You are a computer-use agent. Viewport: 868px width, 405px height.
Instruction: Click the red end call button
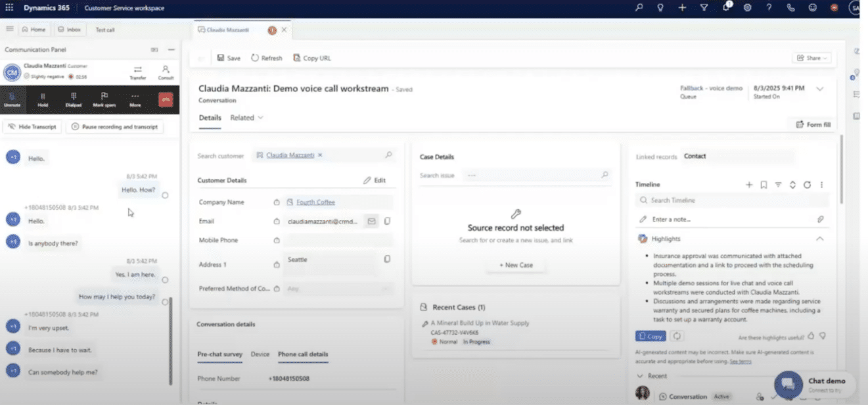click(x=165, y=99)
